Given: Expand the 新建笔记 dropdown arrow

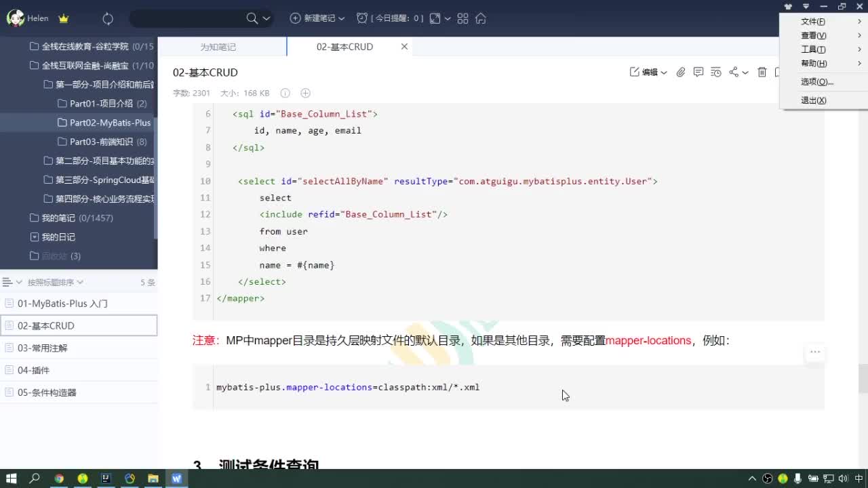Looking at the screenshot, I should [341, 19].
